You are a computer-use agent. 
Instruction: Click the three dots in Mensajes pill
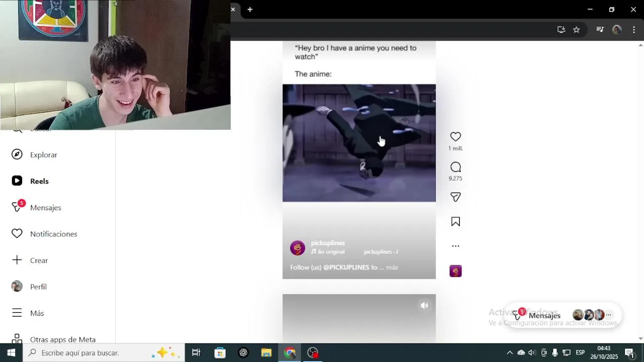click(609, 315)
